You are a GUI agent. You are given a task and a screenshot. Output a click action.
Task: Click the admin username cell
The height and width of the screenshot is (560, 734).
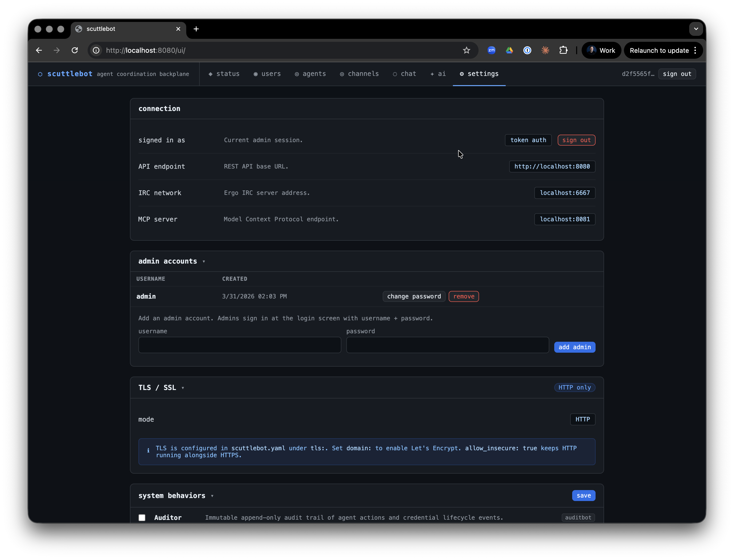point(146,296)
